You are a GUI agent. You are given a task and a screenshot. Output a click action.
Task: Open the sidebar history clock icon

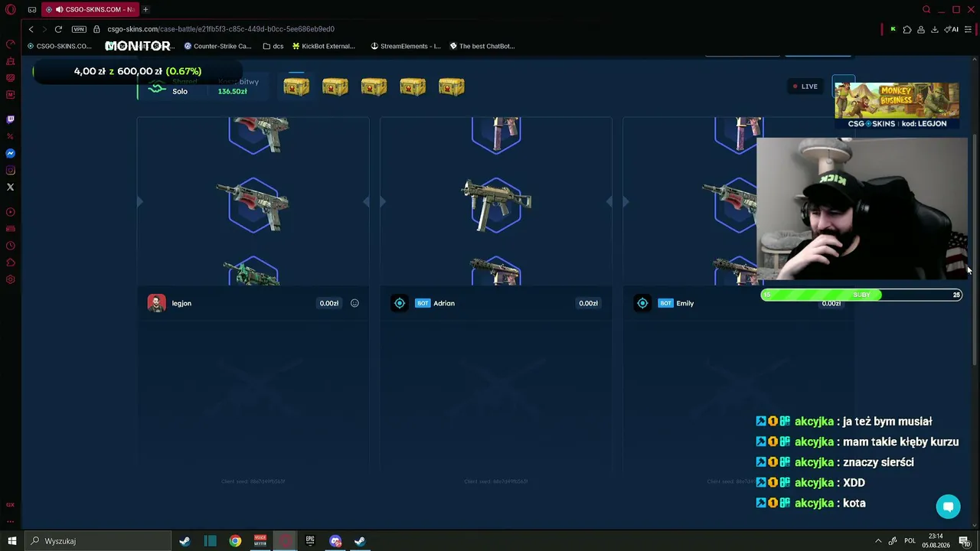point(11,246)
